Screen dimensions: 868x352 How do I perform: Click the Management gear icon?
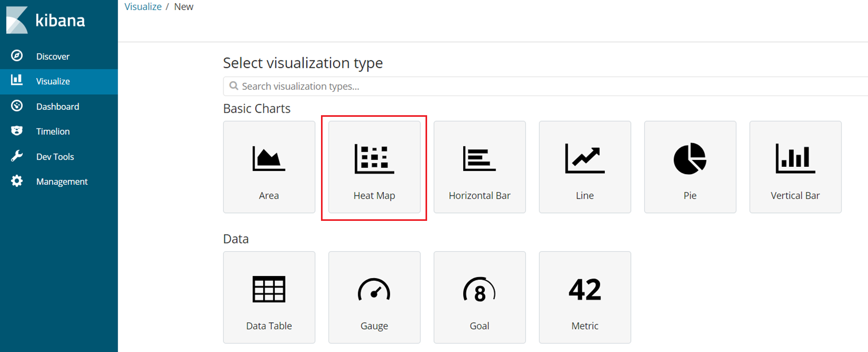click(17, 181)
